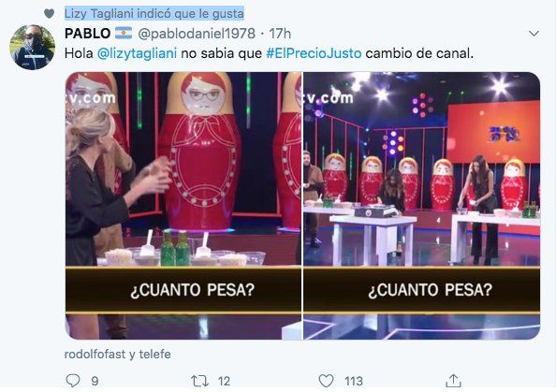Expand the tweet options chevron

point(534,34)
